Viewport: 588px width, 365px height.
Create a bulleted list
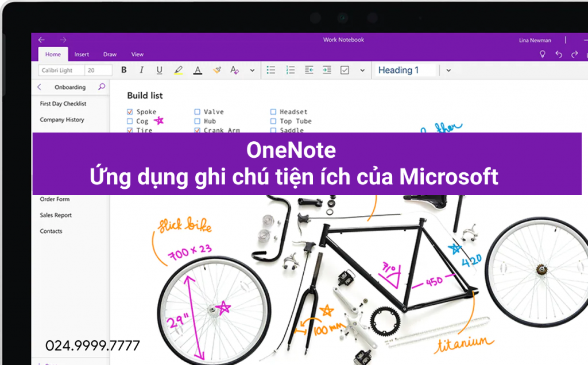(x=271, y=69)
